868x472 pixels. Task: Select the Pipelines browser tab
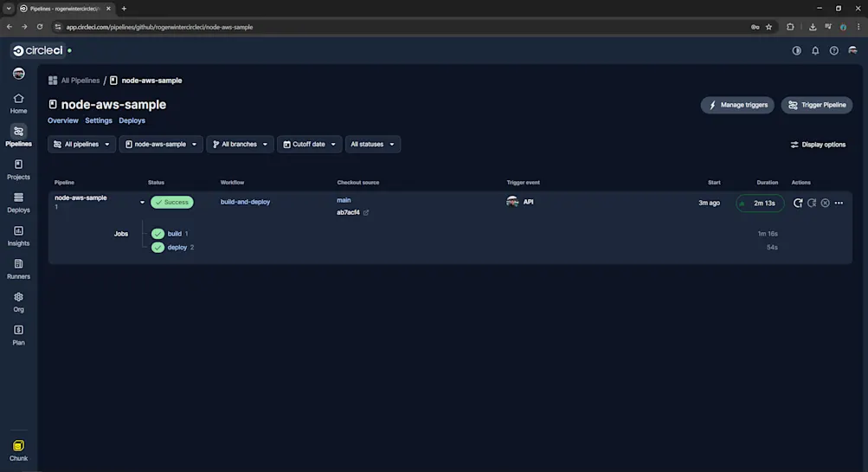point(65,9)
